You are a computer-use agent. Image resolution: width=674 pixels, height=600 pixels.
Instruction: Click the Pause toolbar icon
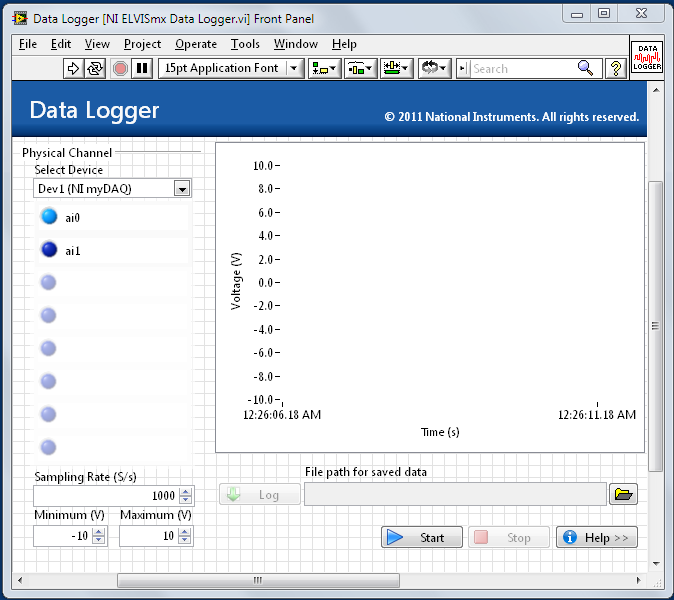[143, 68]
